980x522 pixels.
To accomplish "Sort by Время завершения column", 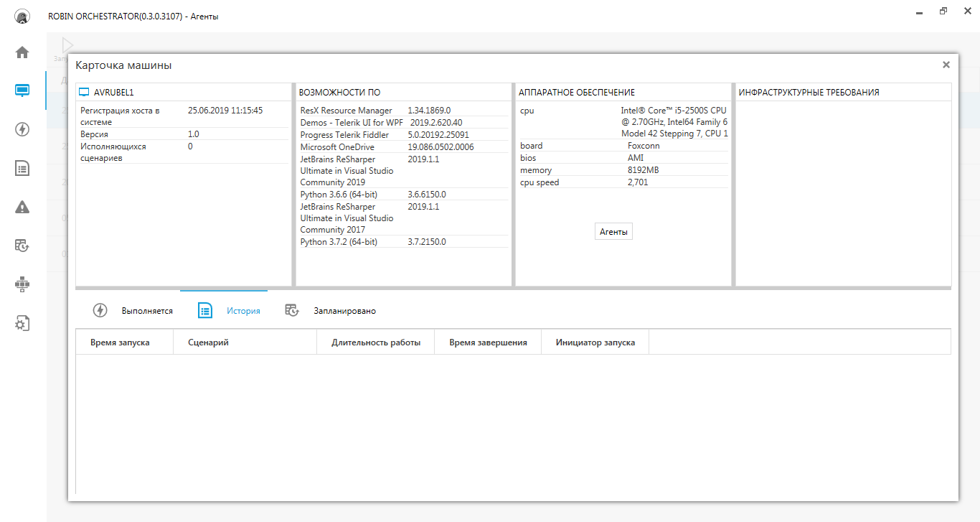I will [488, 342].
